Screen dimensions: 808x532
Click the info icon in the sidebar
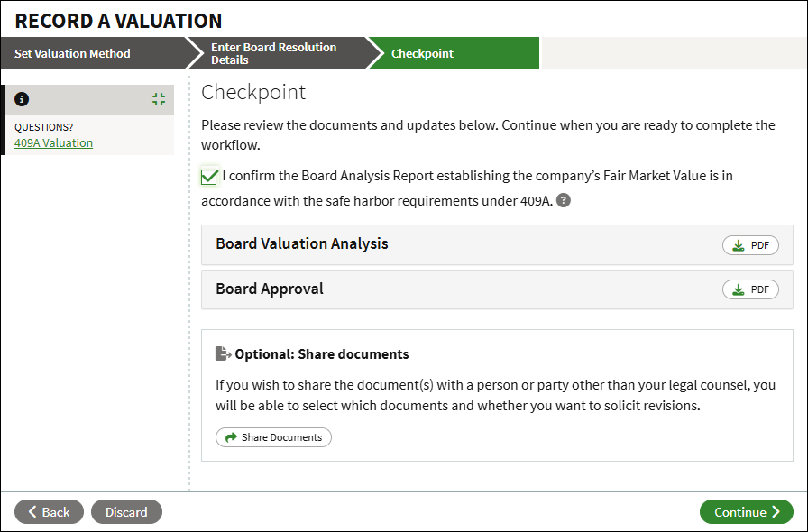coord(22,99)
